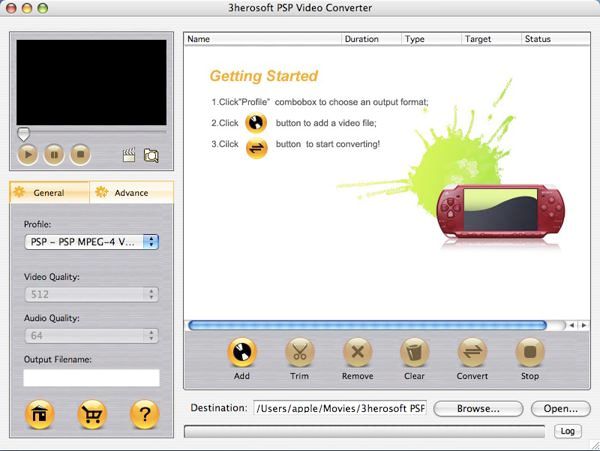Click the Status column header
The width and height of the screenshot is (600, 451).
click(x=556, y=39)
